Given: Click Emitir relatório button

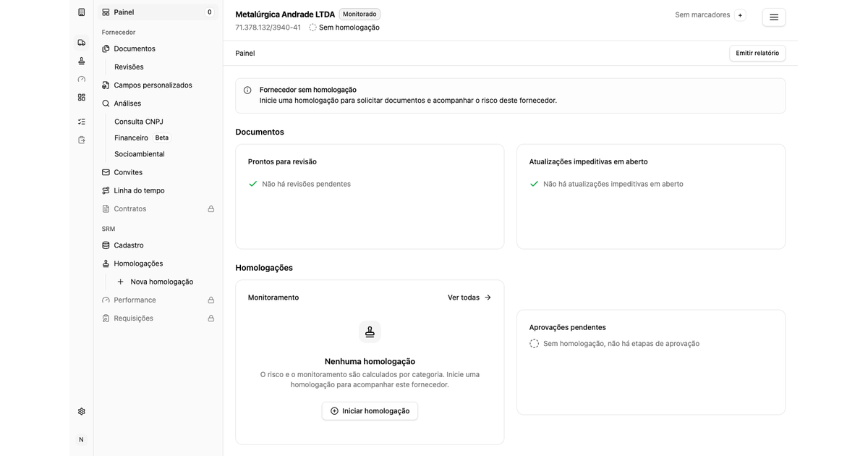Looking at the screenshot, I should [x=757, y=53].
